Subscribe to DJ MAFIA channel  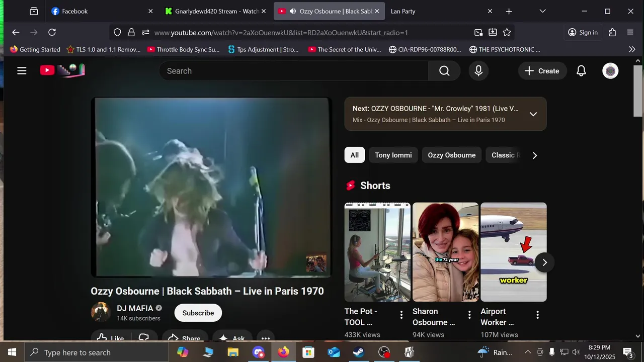point(198,313)
